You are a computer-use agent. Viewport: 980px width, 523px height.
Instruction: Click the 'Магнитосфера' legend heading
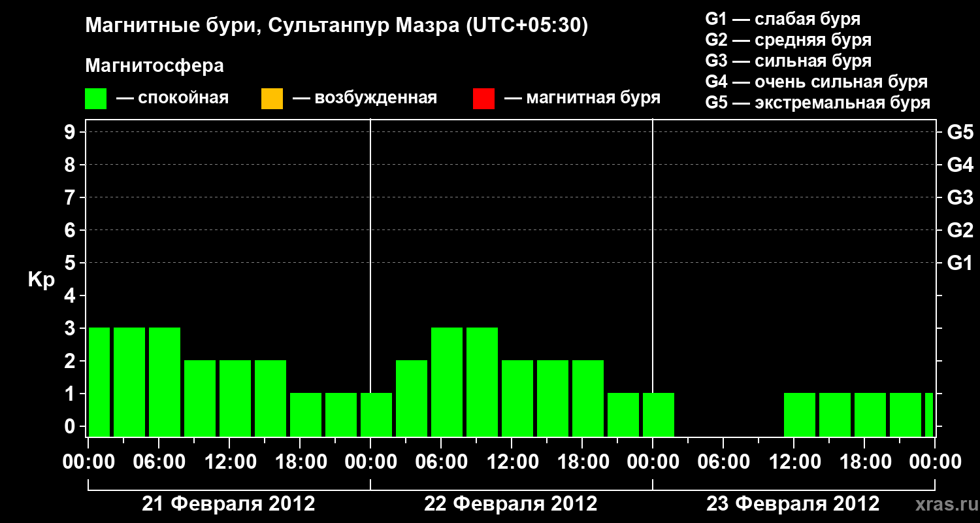tap(154, 66)
